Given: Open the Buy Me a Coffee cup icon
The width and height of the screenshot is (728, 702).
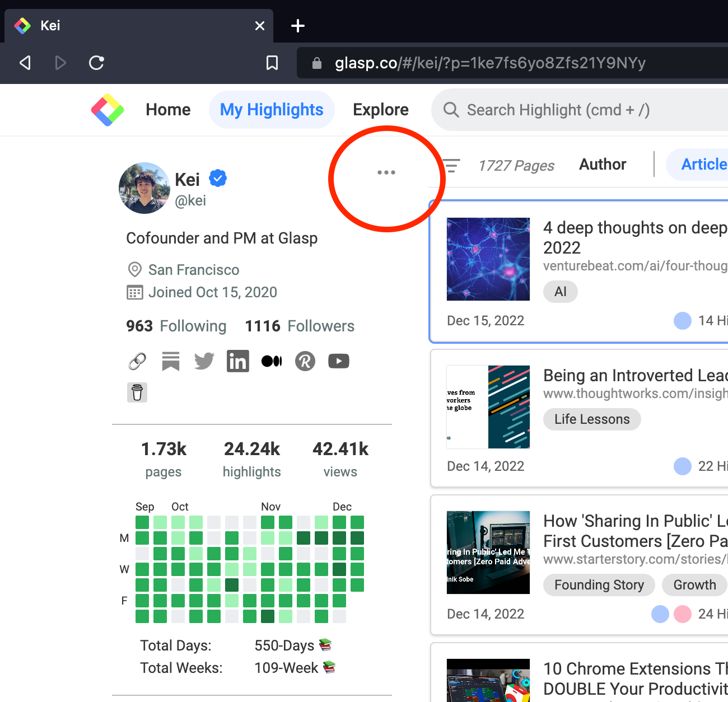Looking at the screenshot, I should pyautogui.click(x=137, y=392).
